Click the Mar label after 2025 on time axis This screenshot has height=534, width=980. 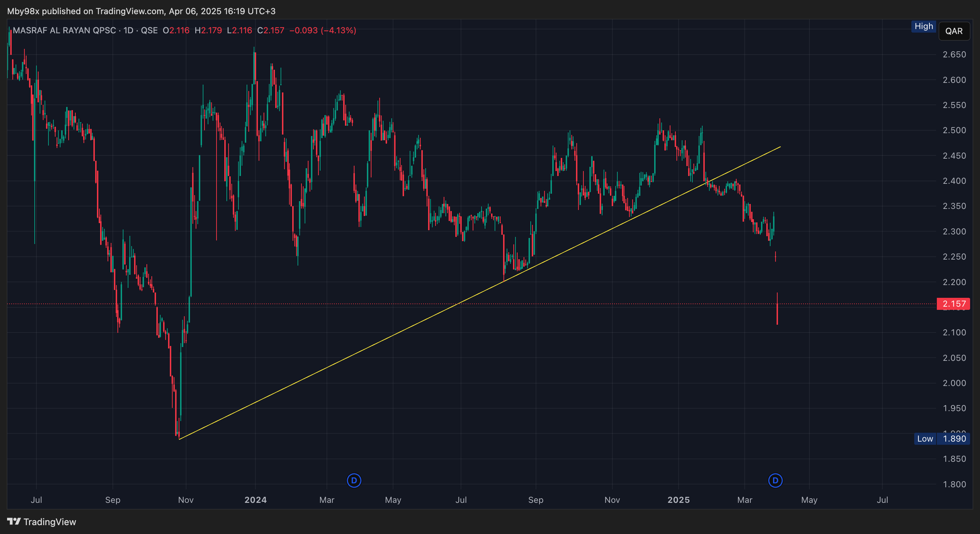point(744,500)
